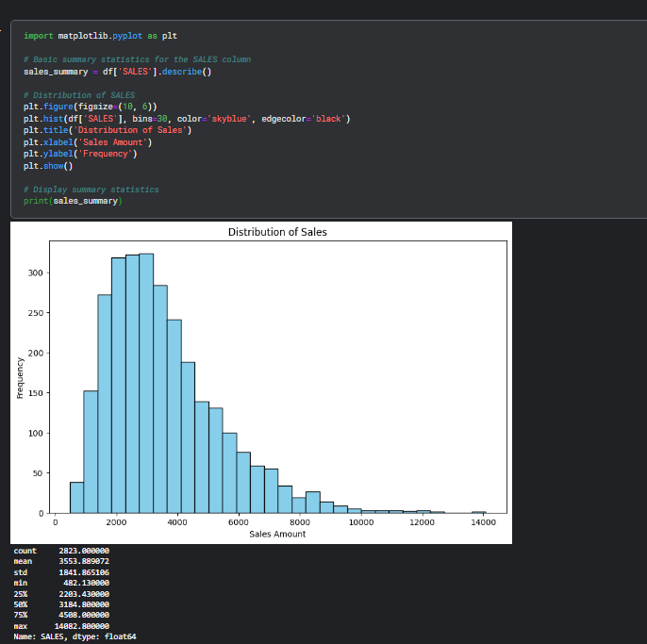647x644 pixels.
Task: Click the 'min 482.130000' output row
Action: 61,583
